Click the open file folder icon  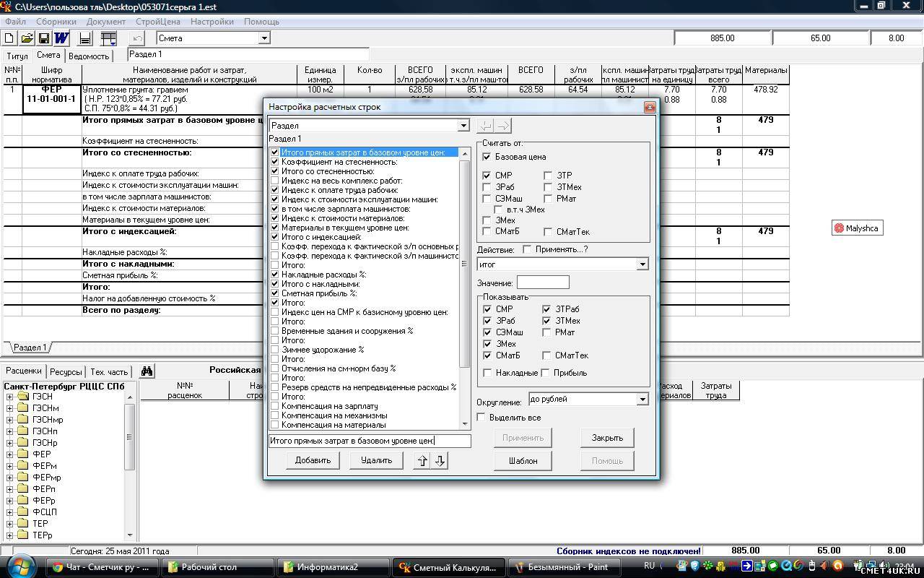pyautogui.click(x=27, y=38)
